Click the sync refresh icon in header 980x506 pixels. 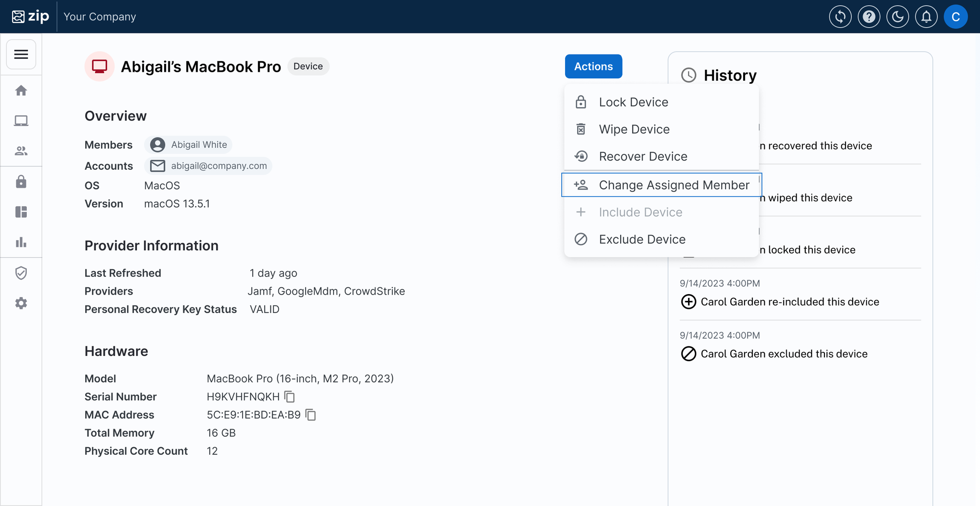click(840, 17)
